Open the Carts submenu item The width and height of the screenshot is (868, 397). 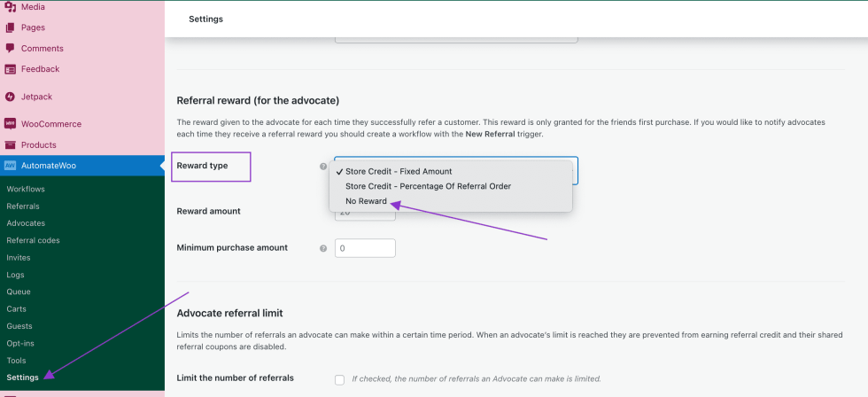pyautogui.click(x=19, y=309)
